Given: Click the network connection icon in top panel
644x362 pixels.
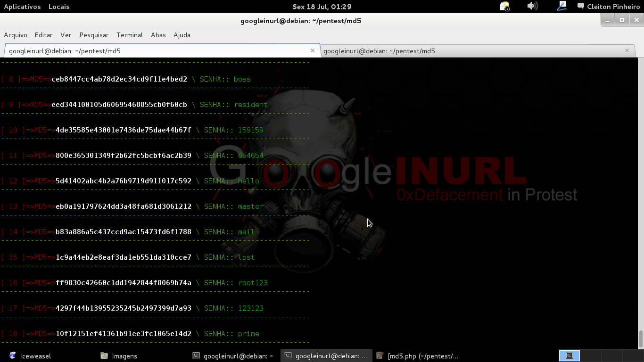Looking at the screenshot, I should coord(561,6).
